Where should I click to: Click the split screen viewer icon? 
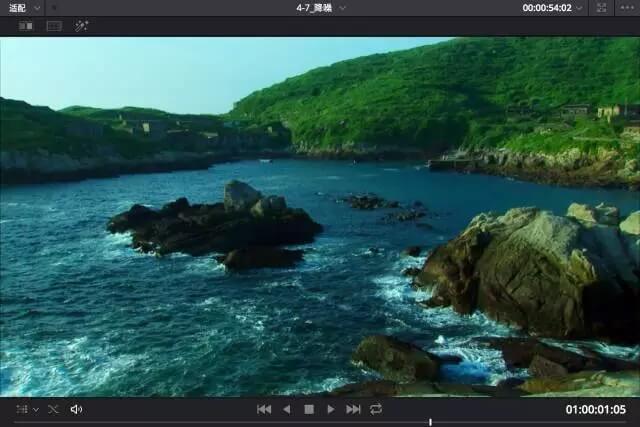tap(54, 26)
